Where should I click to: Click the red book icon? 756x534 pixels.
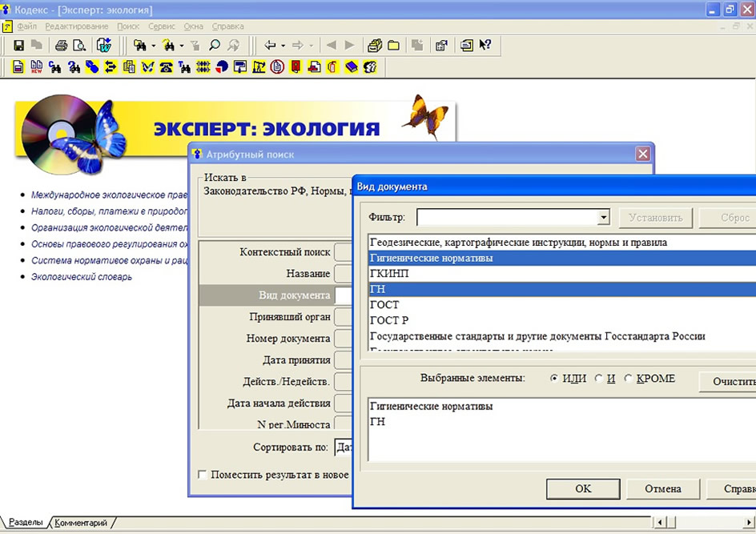(x=296, y=66)
